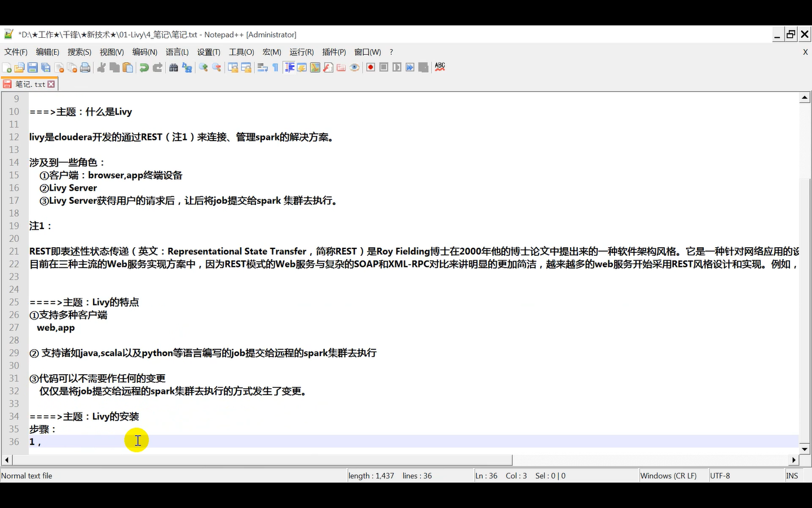Toggle the Document Map panel icon
812x508 pixels.
coord(315,67)
